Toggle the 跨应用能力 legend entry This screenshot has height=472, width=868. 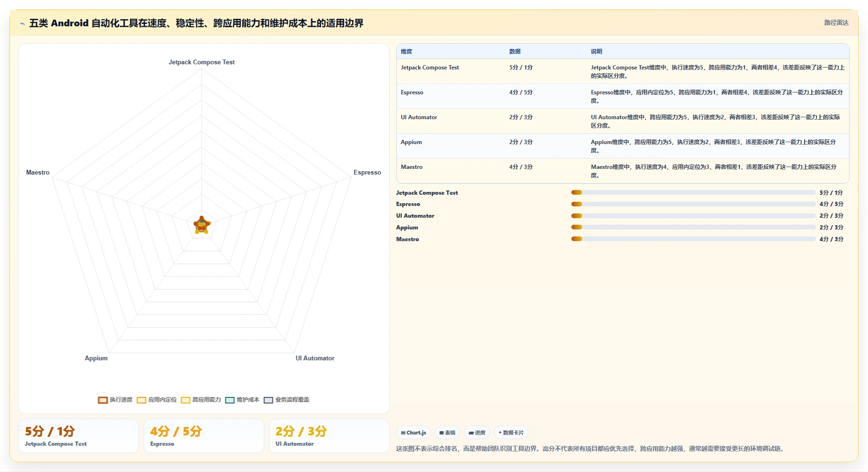pyautogui.click(x=201, y=400)
